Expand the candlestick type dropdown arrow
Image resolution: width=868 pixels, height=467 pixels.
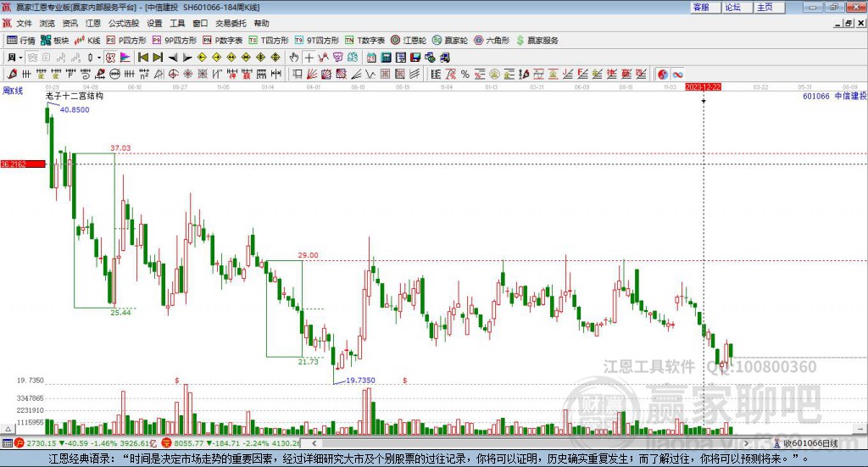pos(99,58)
